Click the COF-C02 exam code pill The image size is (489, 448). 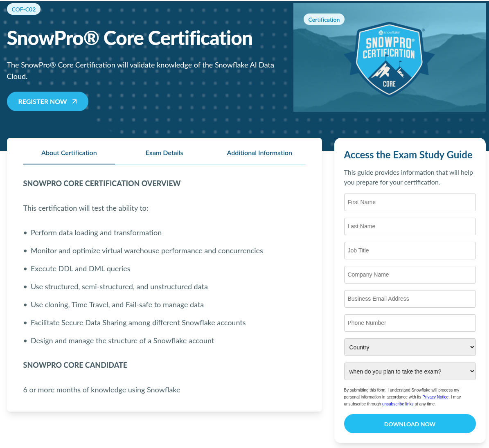click(x=23, y=9)
